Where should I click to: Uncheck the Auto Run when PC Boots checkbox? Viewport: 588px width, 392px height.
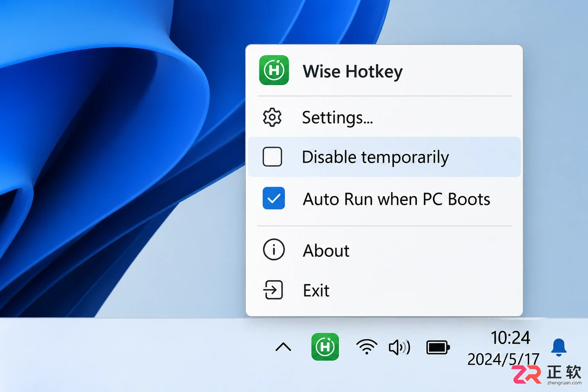point(274,198)
